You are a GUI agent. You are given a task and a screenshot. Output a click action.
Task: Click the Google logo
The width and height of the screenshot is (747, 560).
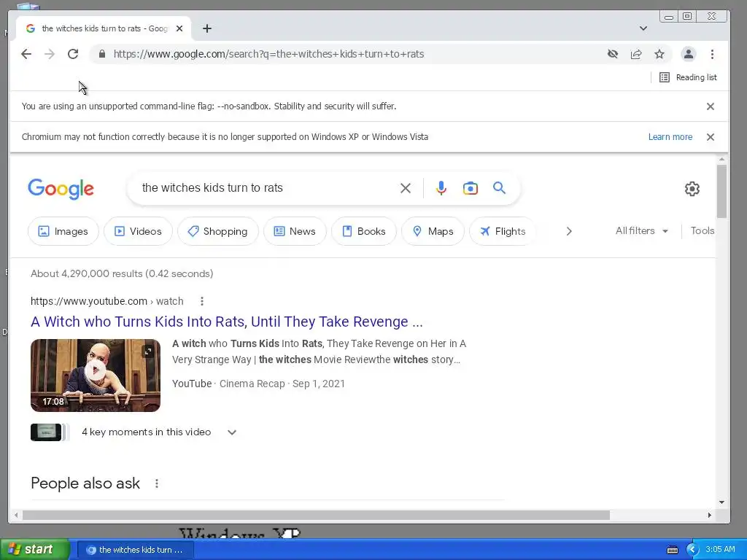tap(61, 189)
